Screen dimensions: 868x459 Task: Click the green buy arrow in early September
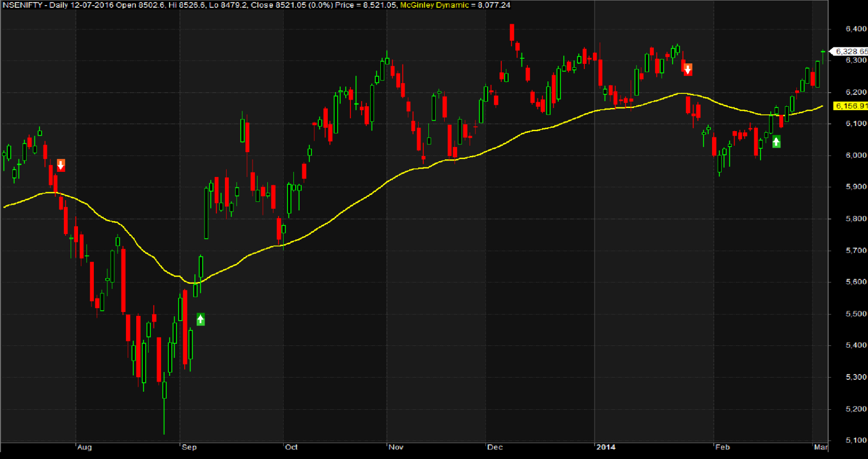pos(201,319)
